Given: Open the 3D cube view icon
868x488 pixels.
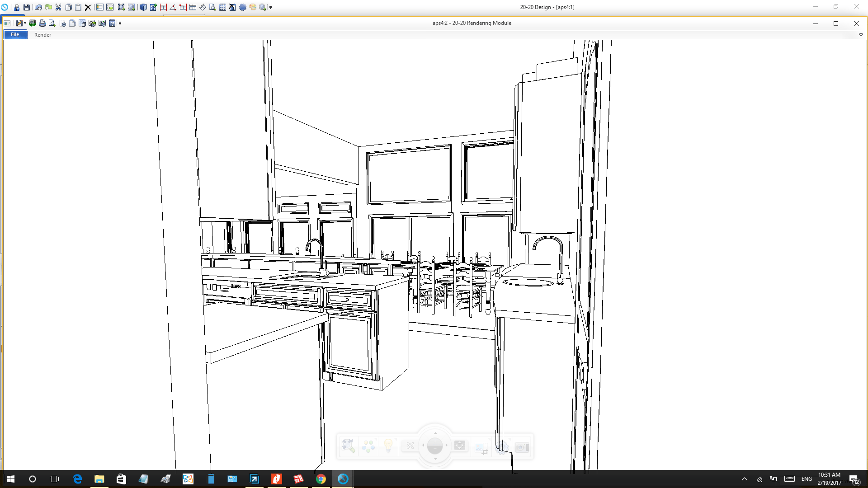Looking at the screenshot, I should 143,7.
